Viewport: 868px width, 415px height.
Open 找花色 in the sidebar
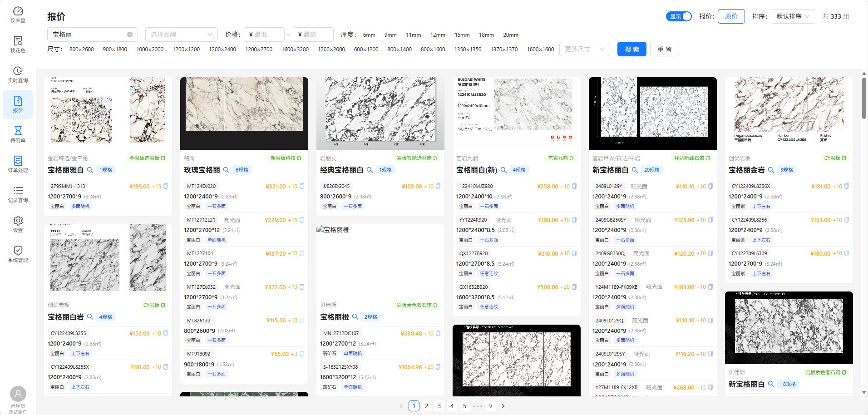pyautogui.click(x=18, y=44)
